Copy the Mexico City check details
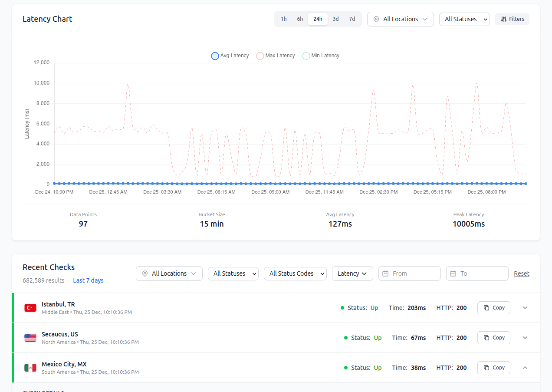This screenshot has height=392, width=552. 493,367
